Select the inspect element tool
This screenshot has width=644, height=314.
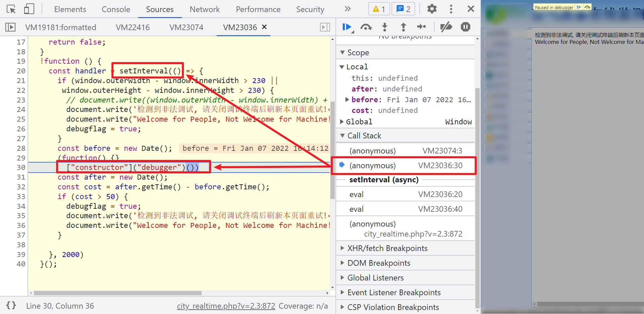(x=11, y=9)
